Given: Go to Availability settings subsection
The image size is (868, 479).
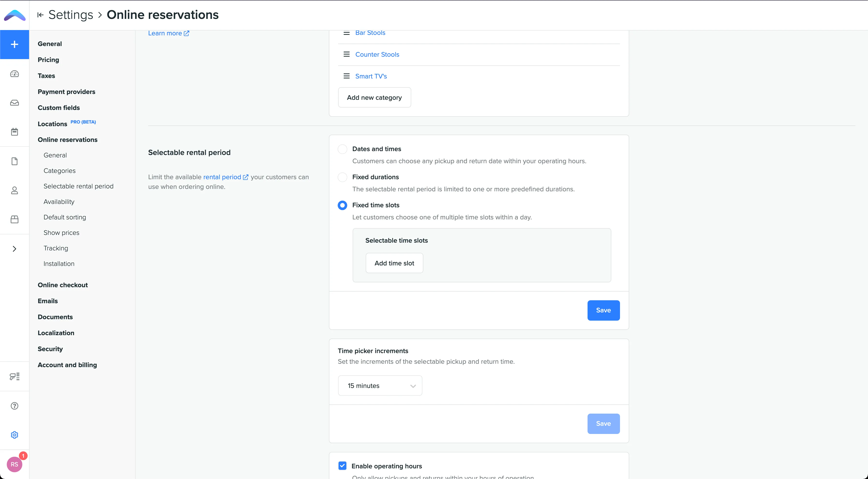Looking at the screenshot, I should (x=59, y=202).
